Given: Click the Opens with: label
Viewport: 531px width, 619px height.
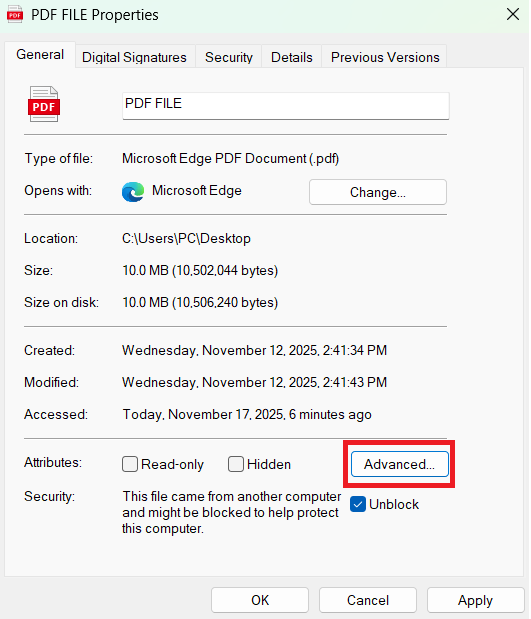Looking at the screenshot, I should pyautogui.click(x=58, y=190).
